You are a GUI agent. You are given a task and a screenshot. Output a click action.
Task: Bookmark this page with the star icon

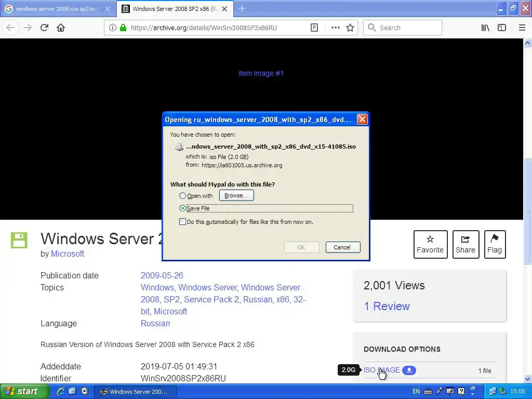350,28
